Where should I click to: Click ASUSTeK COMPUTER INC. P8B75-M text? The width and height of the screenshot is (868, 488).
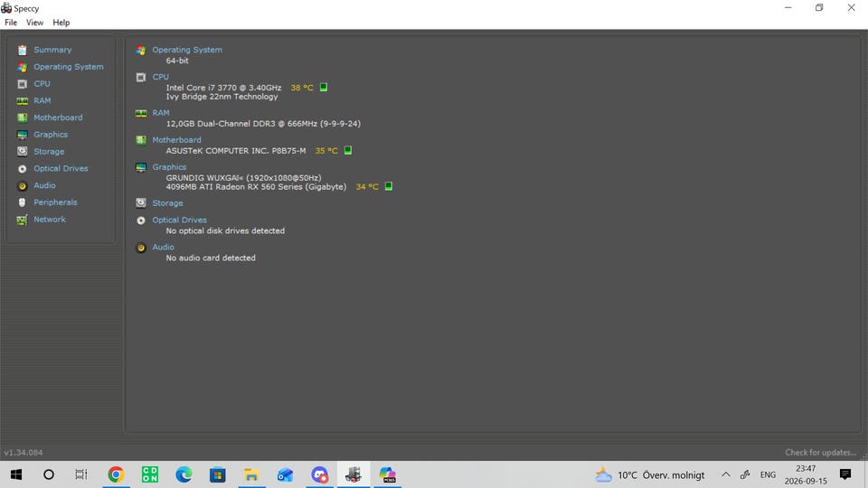[x=236, y=151]
